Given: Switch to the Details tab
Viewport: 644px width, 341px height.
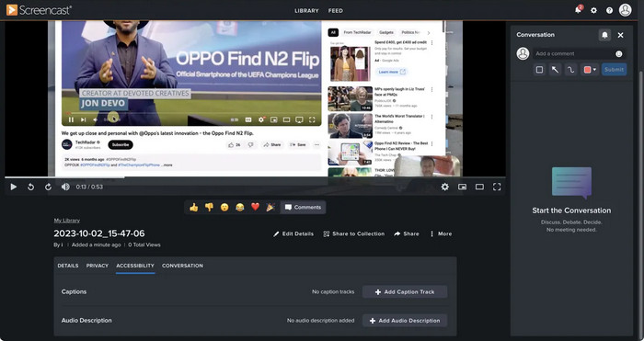Looking at the screenshot, I should coord(68,266).
